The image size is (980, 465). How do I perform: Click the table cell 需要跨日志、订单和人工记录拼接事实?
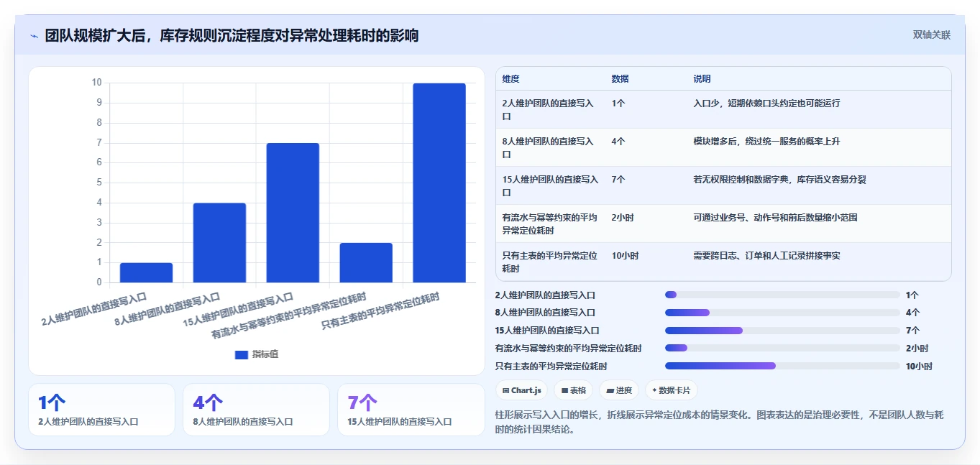766,255
